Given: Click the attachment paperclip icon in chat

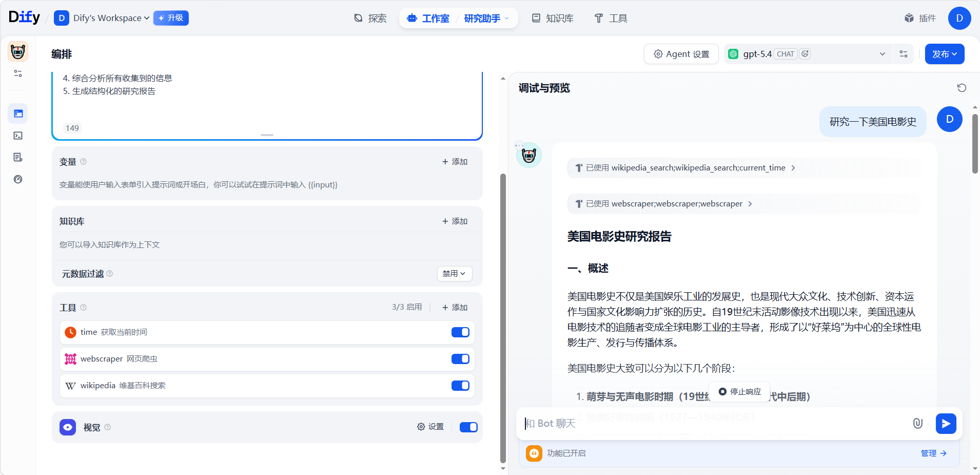Looking at the screenshot, I should tap(917, 424).
